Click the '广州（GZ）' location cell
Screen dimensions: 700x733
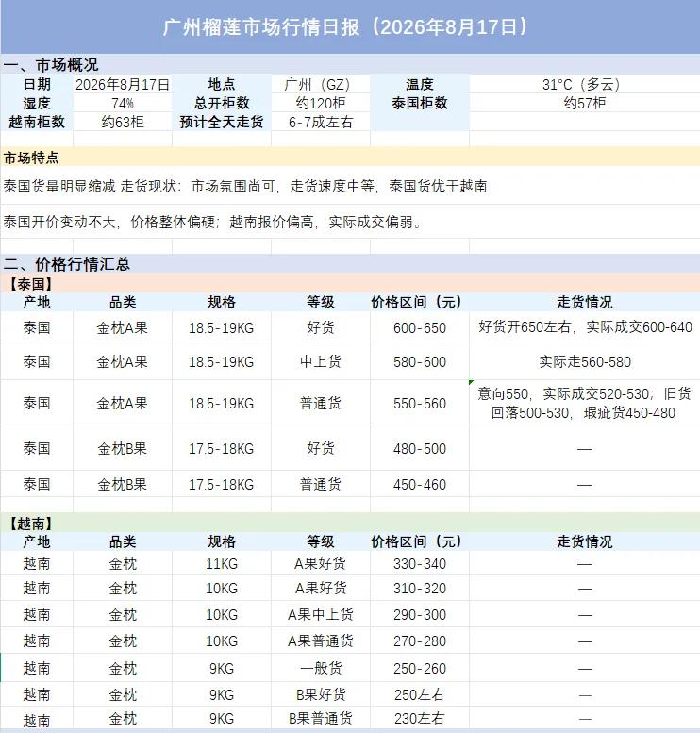coord(321,85)
